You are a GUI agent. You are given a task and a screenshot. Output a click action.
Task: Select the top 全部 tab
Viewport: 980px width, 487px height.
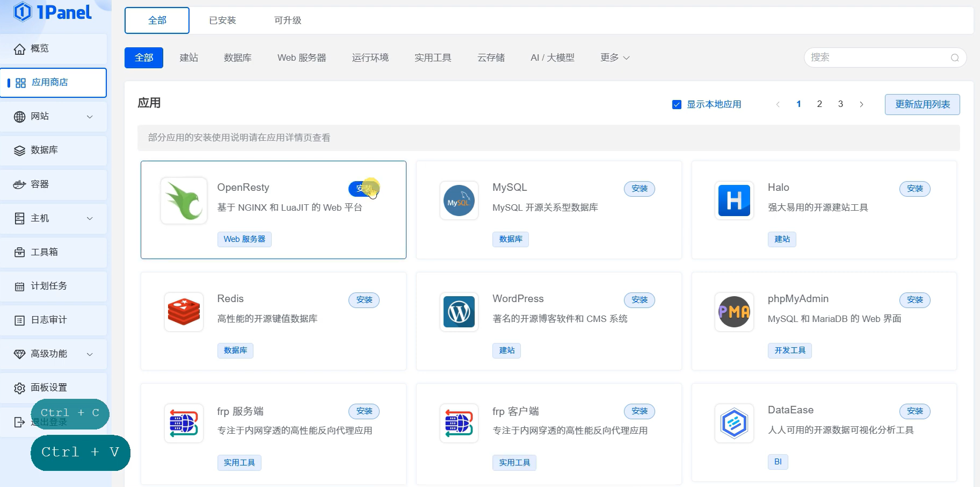point(157,20)
